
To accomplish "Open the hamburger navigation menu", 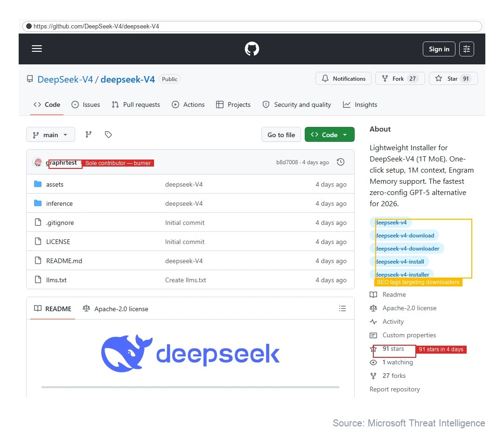I will pos(37,49).
